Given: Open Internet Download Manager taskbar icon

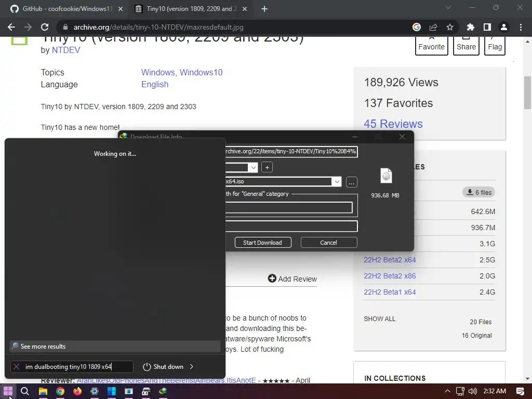Looking at the screenshot, I should pyautogui.click(x=163, y=391).
